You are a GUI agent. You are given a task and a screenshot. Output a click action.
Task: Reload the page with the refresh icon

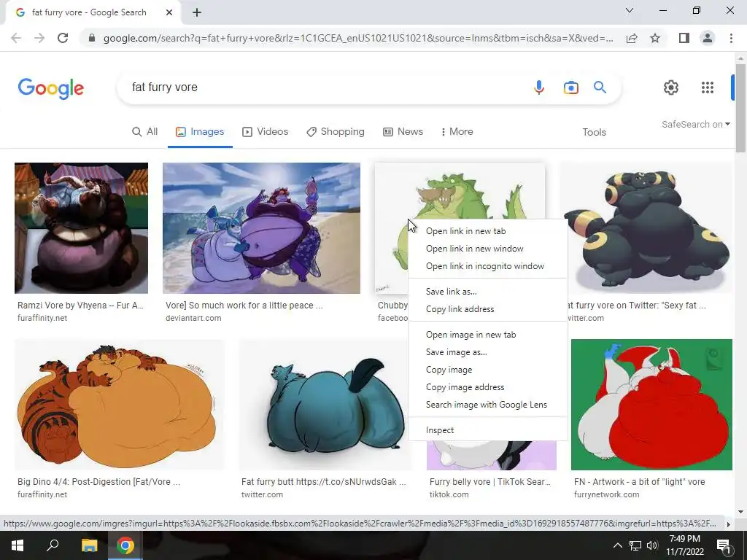pyautogui.click(x=63, y=38)
